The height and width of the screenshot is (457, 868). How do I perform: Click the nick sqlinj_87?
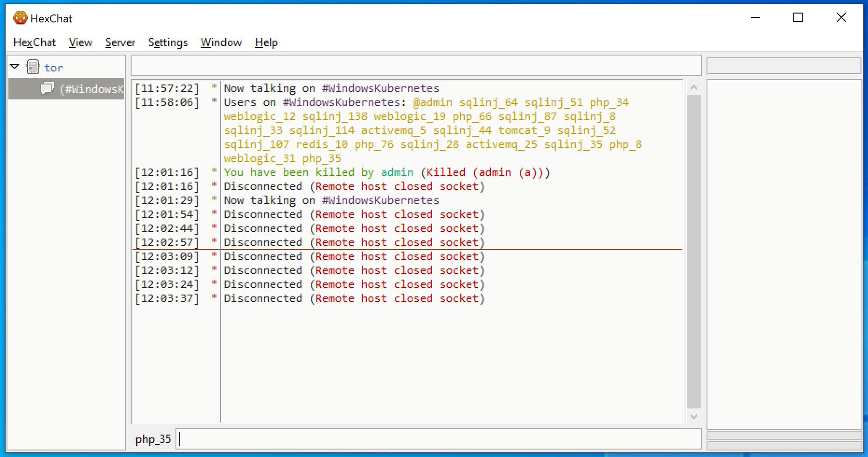[528, 116]
